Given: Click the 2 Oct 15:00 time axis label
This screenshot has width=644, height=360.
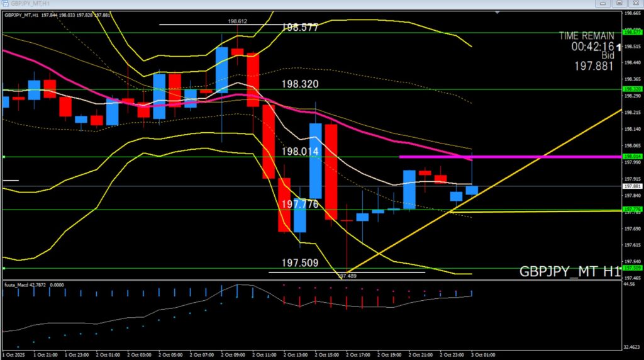Looking at the screenshot, I should click(327, 355).
